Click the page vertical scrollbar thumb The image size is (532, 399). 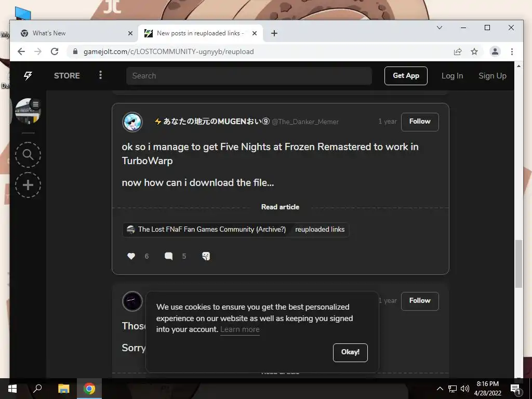point(518,264)
